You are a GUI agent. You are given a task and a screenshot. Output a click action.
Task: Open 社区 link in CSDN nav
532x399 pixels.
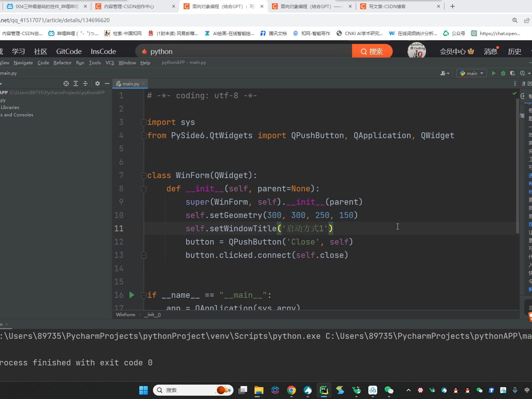41,52
